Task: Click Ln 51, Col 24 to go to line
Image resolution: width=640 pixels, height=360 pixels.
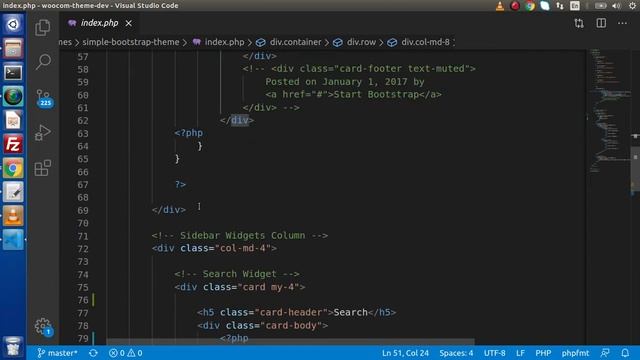Action: (x=405, y=353)
